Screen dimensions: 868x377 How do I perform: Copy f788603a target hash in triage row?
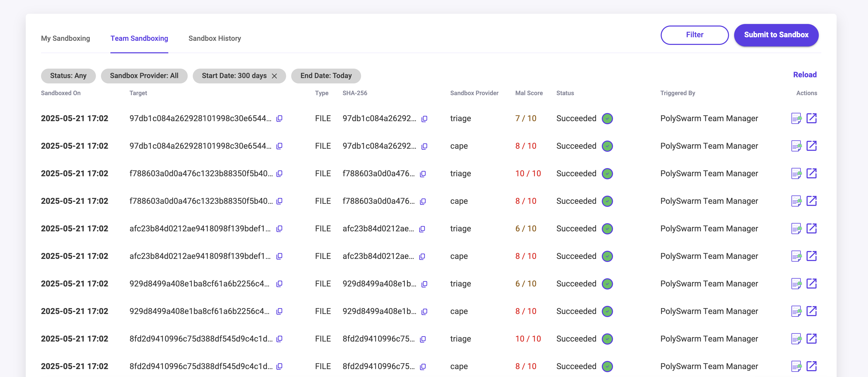pyautogui.click(x=279, y=174)
